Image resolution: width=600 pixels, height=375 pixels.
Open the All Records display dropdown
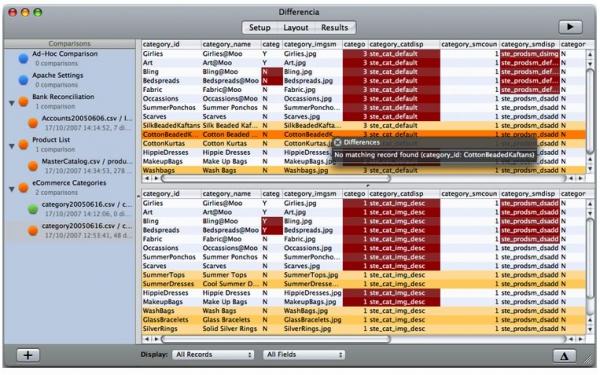point(213,355)
